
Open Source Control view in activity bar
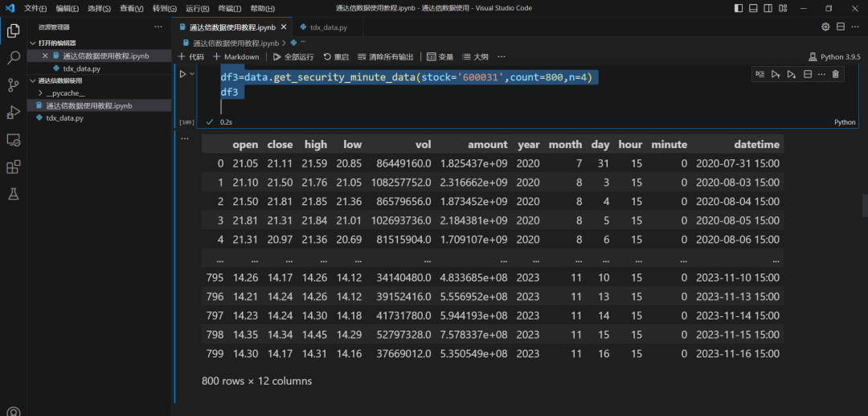(14, 85)
